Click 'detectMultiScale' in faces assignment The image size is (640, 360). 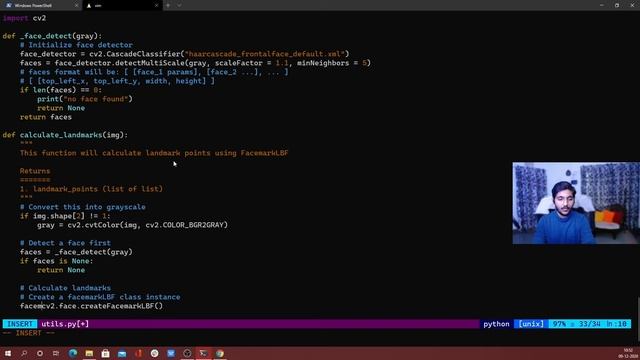point(150,63)
